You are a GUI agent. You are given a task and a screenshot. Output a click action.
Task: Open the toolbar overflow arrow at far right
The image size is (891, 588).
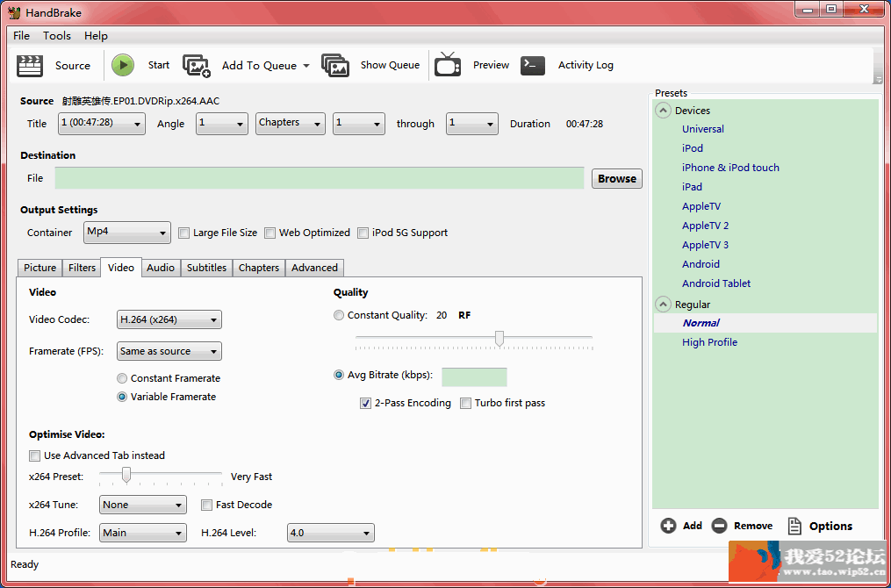(x=879, y=78)
